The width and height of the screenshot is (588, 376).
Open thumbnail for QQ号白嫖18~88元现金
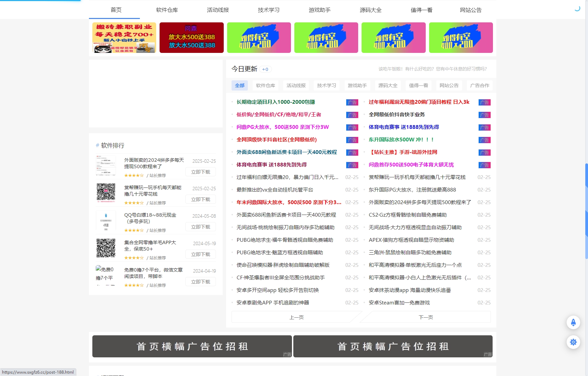106,221
